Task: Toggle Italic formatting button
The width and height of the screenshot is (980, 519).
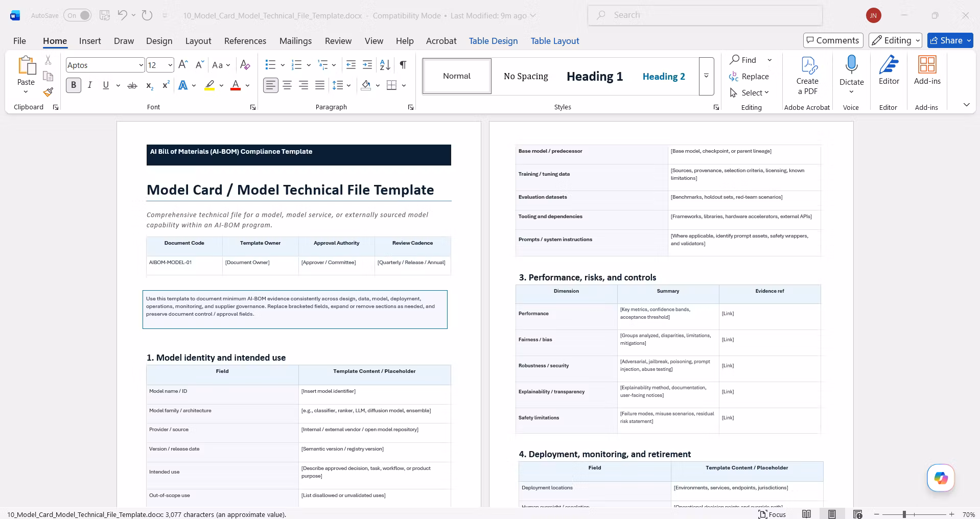Action: [90, 85]
